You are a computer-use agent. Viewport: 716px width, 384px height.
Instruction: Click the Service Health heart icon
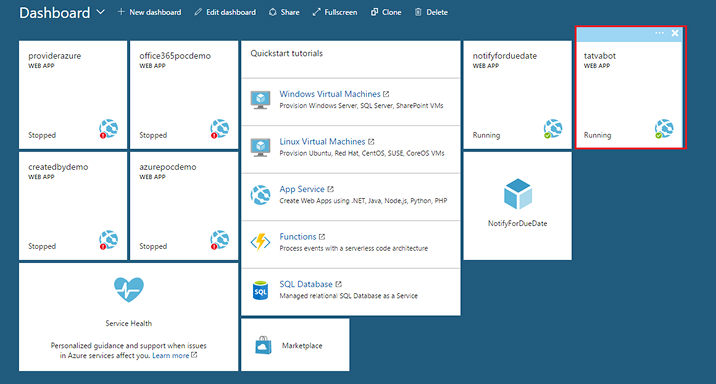[x=129, y=289]
